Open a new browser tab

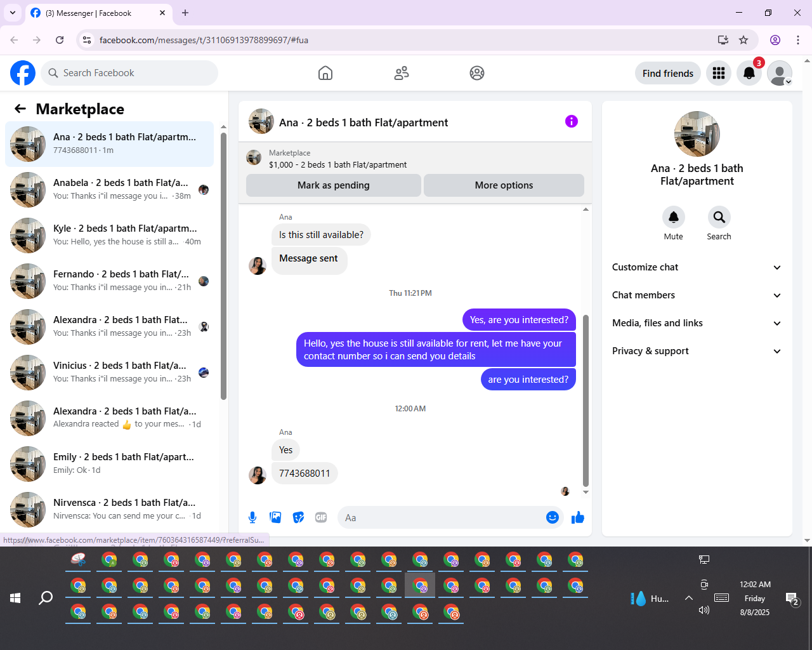(185, 13)
